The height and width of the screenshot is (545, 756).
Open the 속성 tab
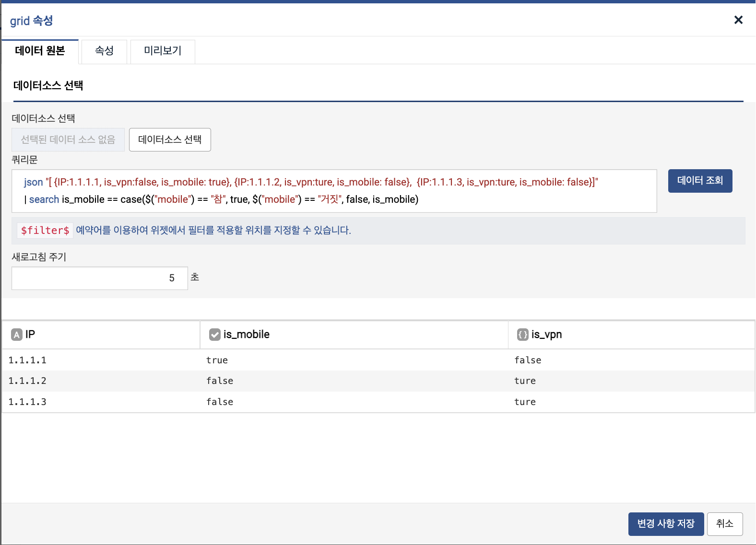coord(104,51)
